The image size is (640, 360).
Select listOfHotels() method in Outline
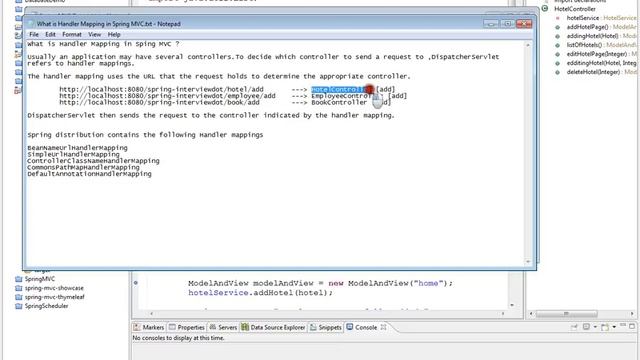(x=601, y=45)
